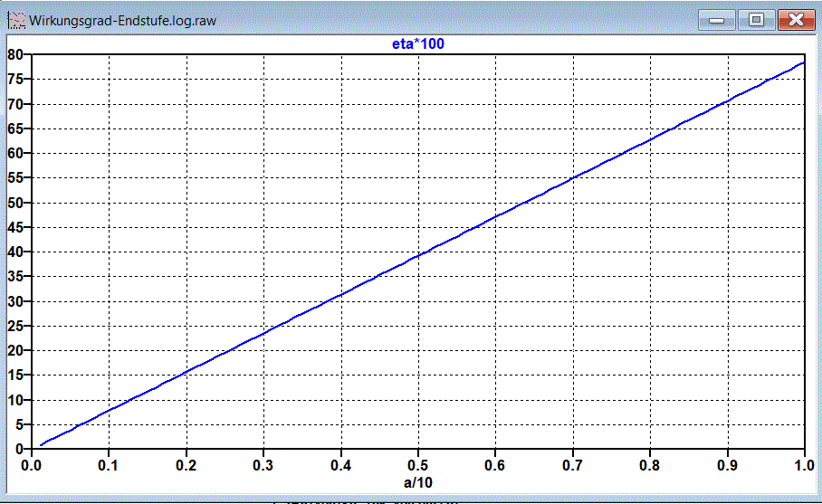Click the 25 value on vertical axis
The height and width of the screenshot is (504, 822).
coord(14,326)
